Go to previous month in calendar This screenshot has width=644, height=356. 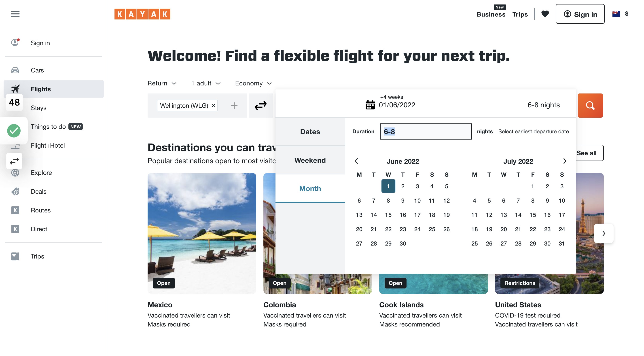(356, 161)
